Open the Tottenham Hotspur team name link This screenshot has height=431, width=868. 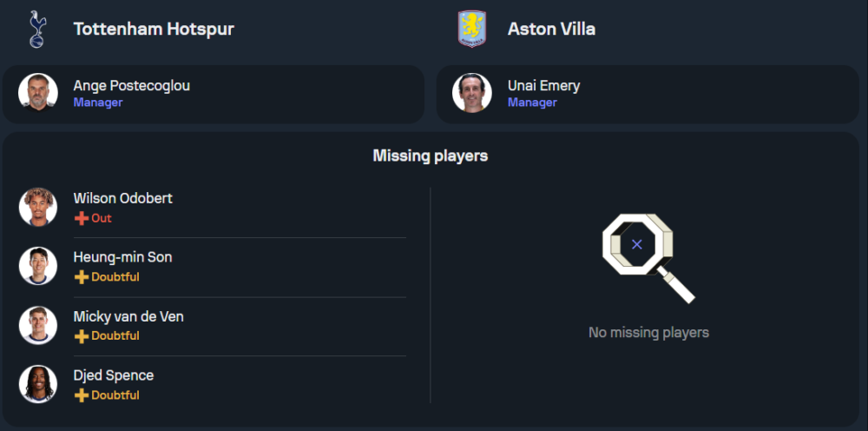click(154, 29)
